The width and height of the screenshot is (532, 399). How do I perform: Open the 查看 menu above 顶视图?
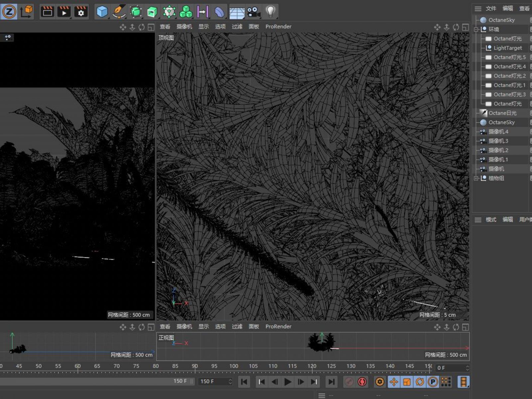[165, 27]
